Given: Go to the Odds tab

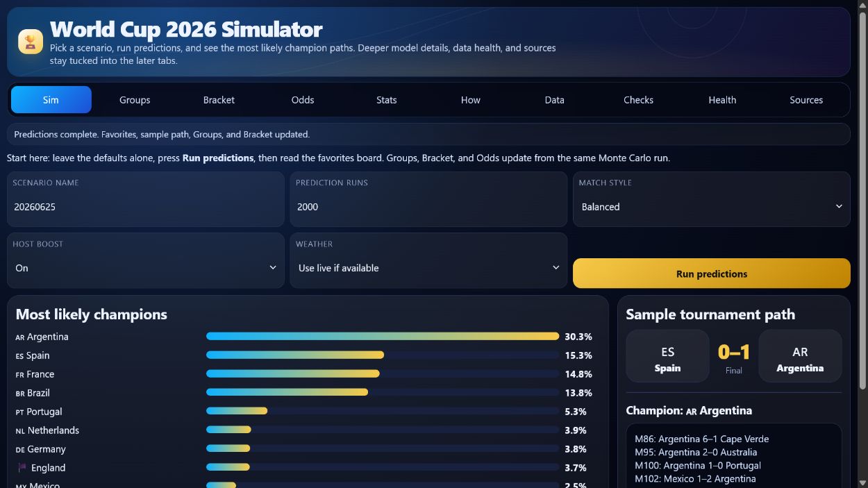Looking at the screenshot, I should tap(303, 100).
